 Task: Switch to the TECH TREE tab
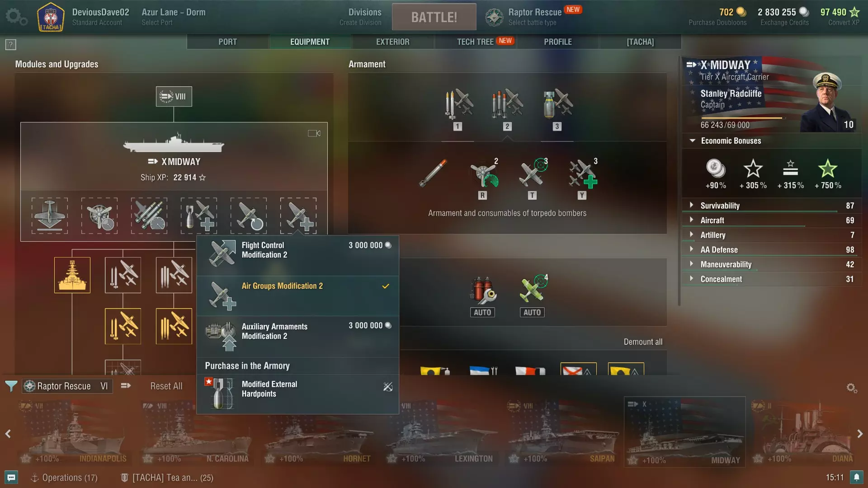click(476, 42)
